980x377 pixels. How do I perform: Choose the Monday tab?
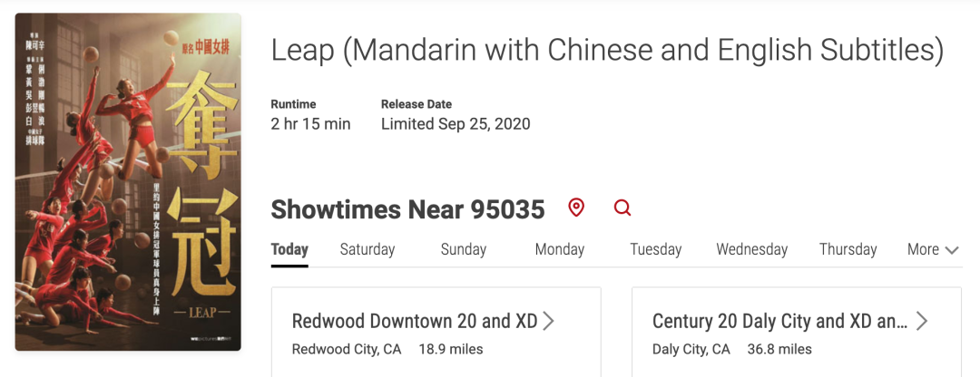559,249
